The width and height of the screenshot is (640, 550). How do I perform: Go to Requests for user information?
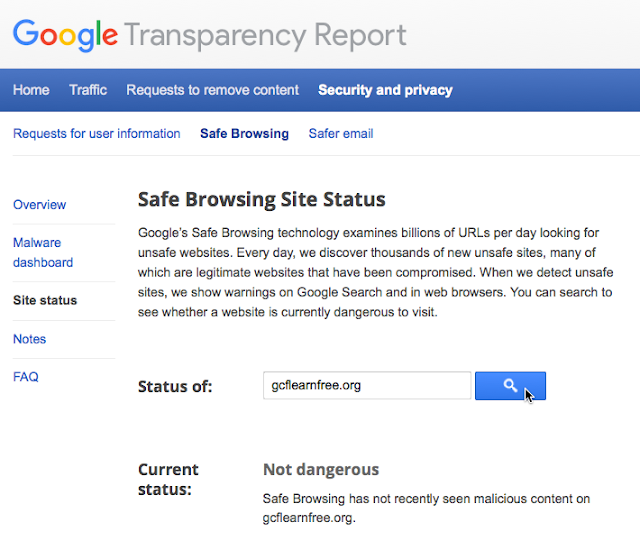click(x=97, y=133)
